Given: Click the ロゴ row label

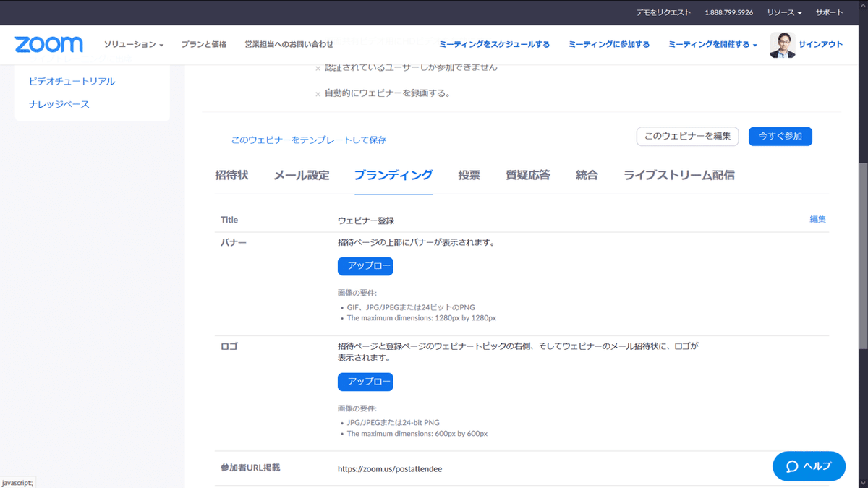Looking at the screenshot, I should (229, 347).
